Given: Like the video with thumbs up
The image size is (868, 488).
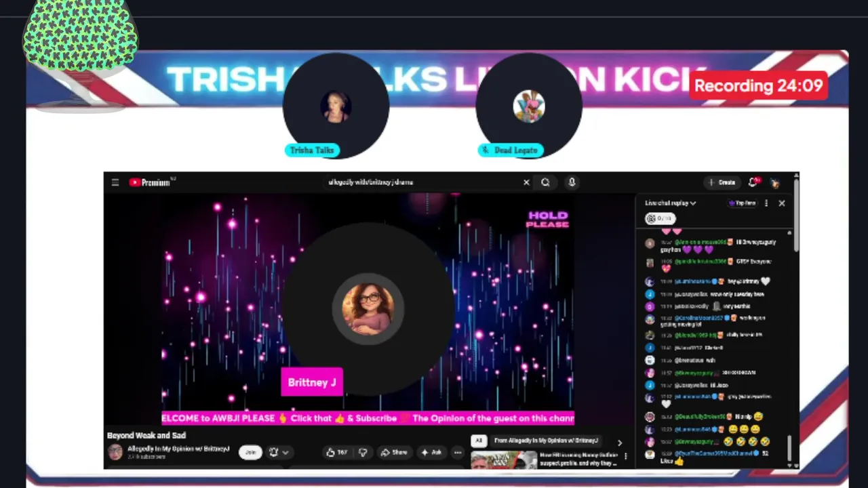Looking at the screenshot, I should pyautogui.click(x=337, y=452).
